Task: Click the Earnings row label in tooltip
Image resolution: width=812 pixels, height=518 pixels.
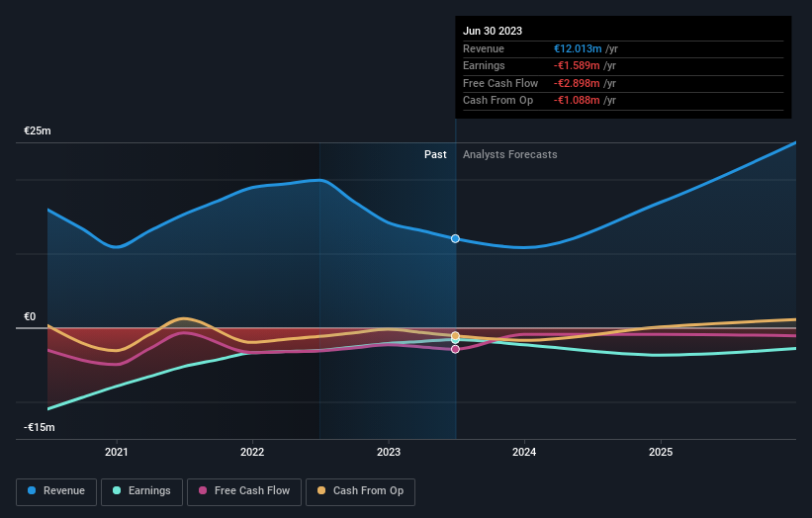Action: coord(484,65)
